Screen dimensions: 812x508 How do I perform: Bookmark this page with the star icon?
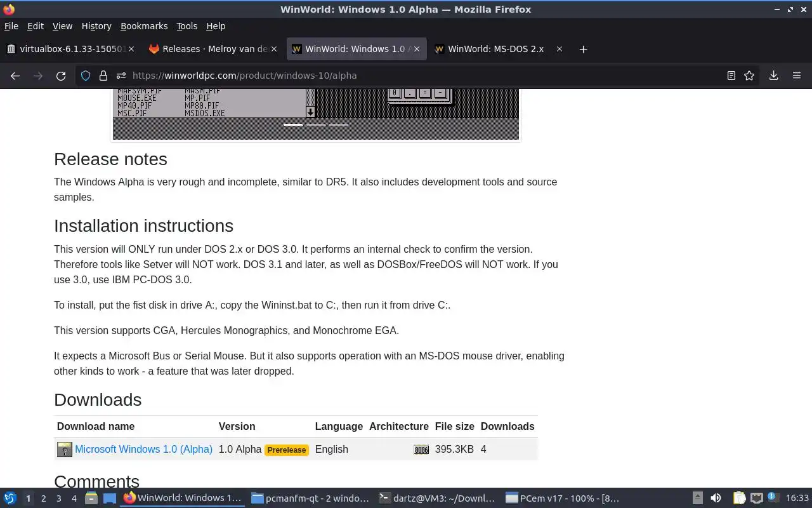pyautogui.click(x=749, y=76)
